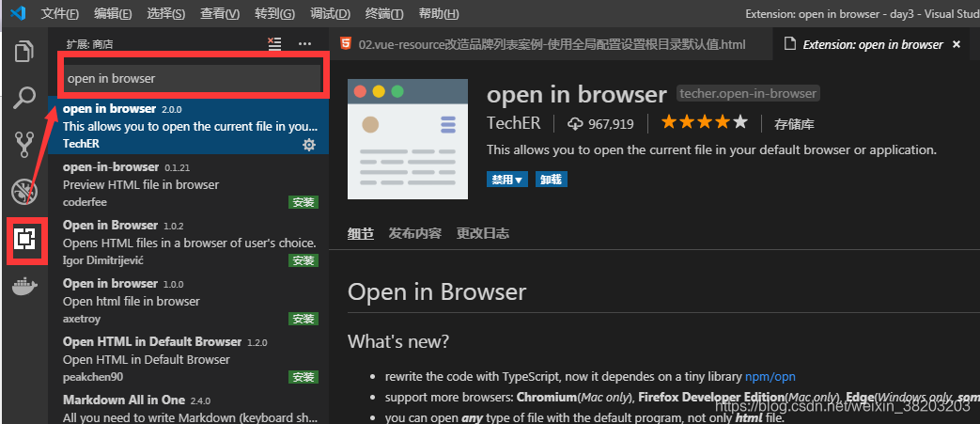The image size is (980, 424).
Task: Open the npm/opn link
Action: click(x=770, y=376)
